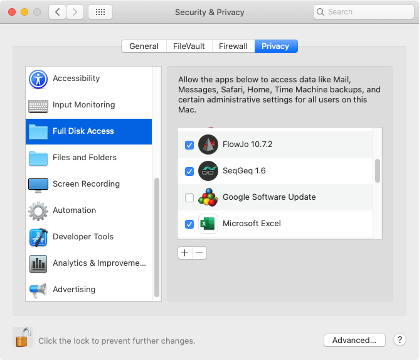
Task: Click "Click the lock to prevent further changes" text
Action: point(117,341)
